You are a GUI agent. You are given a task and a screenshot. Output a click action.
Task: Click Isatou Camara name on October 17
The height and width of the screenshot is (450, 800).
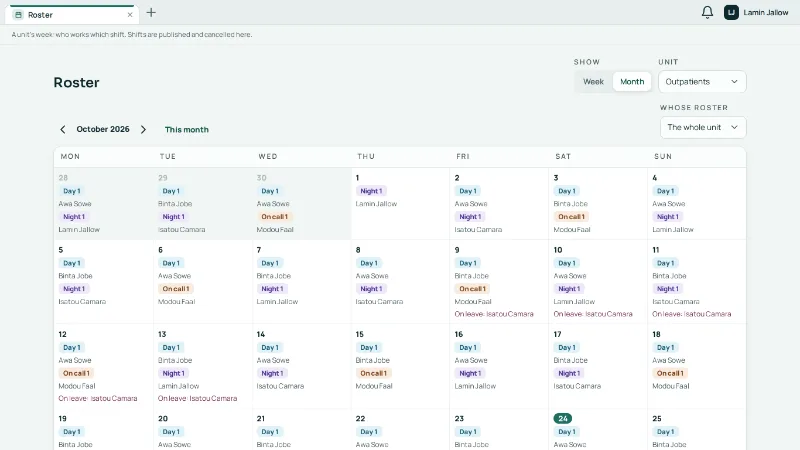click(577, 386)
